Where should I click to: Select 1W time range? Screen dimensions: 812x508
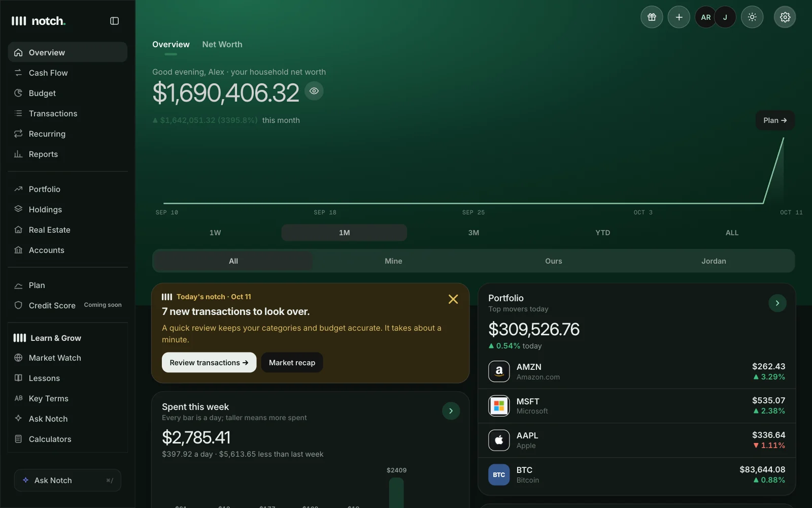pyautogui.click(x=215, y=233)
